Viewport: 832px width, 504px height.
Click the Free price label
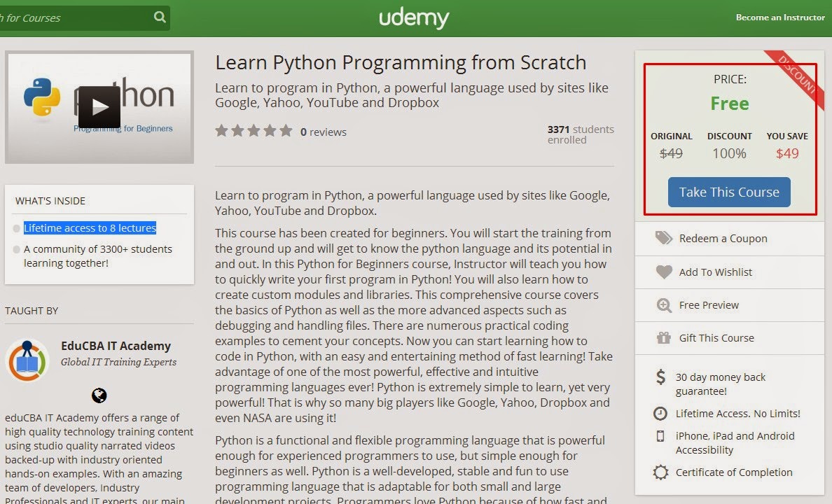730,104
